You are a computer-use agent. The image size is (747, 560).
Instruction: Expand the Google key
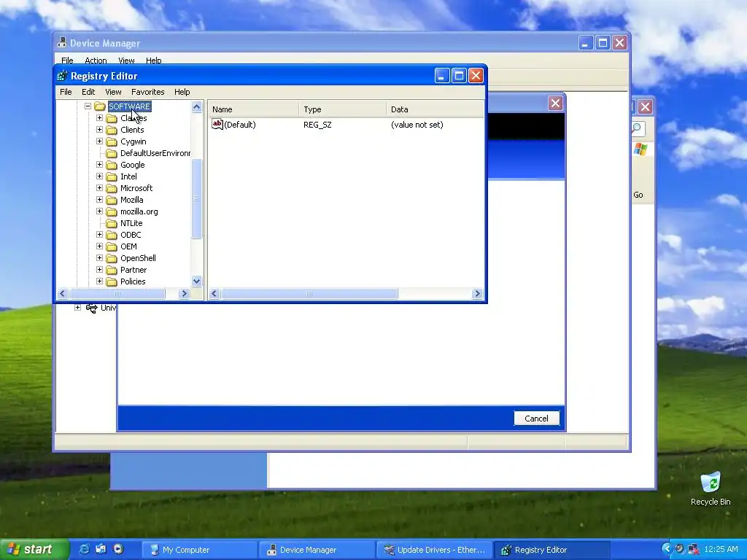pyautogui.click(x=99, y=165)
